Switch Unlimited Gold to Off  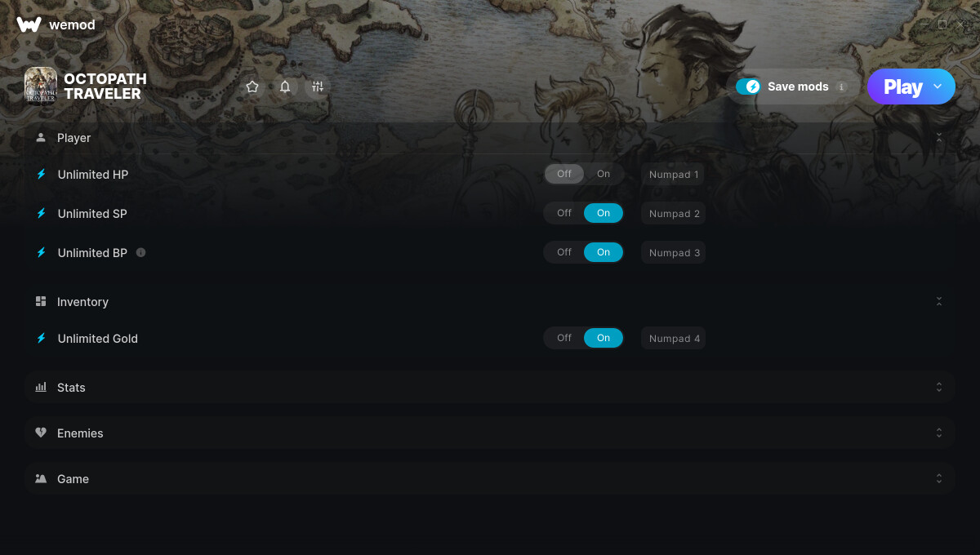[564, 338]
